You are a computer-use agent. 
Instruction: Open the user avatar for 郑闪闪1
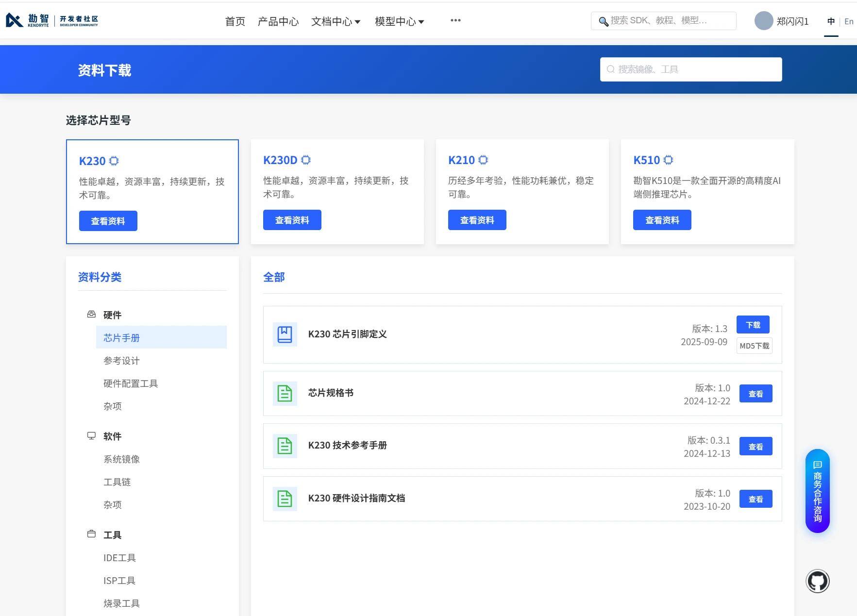[764, 21]
